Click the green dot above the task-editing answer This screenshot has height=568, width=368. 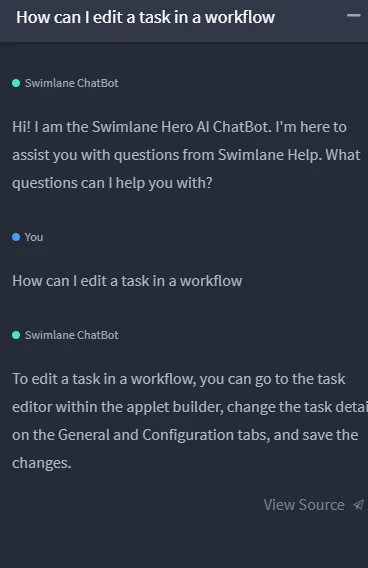[16, 335]
